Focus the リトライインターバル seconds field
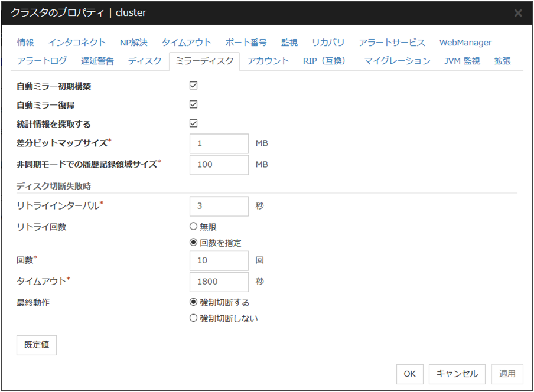This screenshot has height=392, width=534. [x=219, y=206]
